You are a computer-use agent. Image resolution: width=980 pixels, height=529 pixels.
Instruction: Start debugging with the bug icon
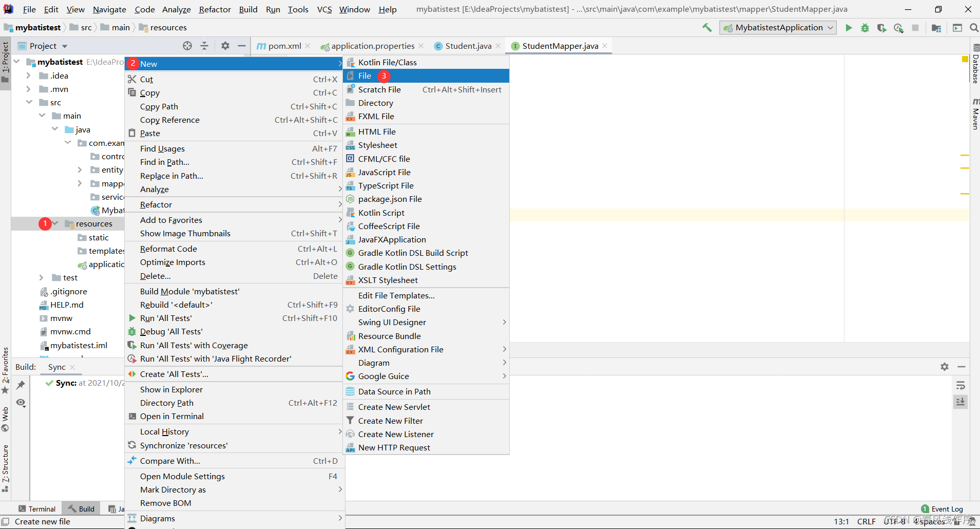tap(865, 28)
